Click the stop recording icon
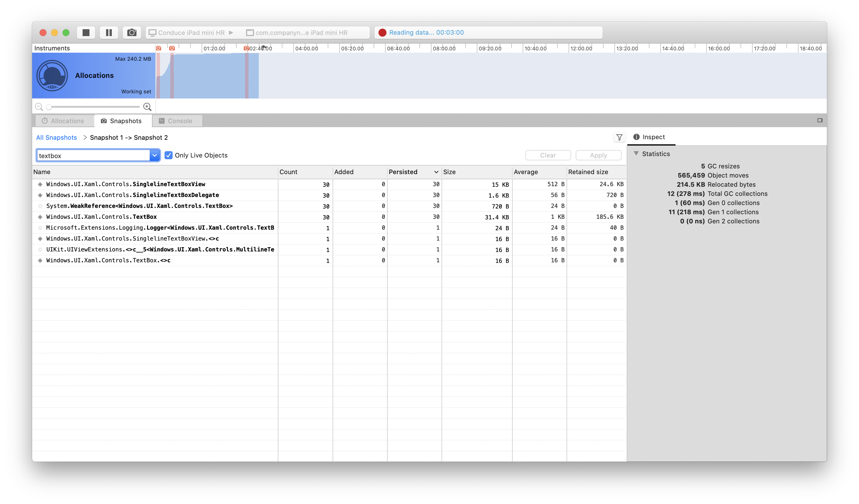 [x=86, y=32]
